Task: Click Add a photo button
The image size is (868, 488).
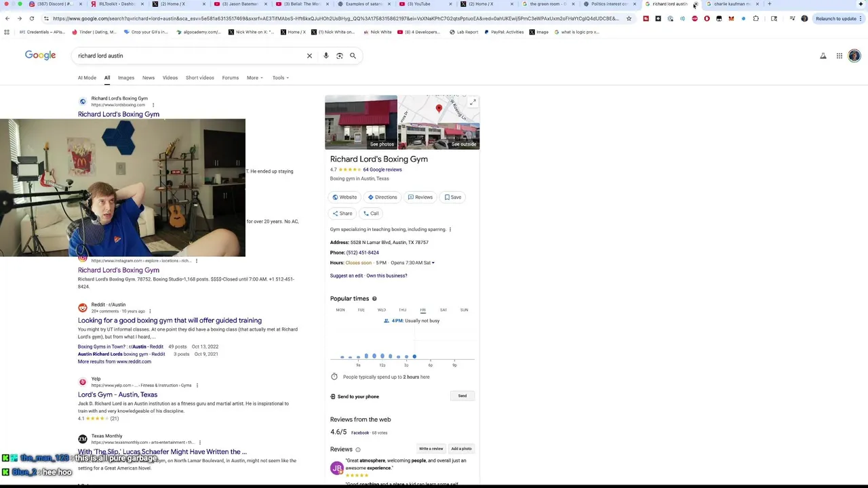Action: point(461,449)
